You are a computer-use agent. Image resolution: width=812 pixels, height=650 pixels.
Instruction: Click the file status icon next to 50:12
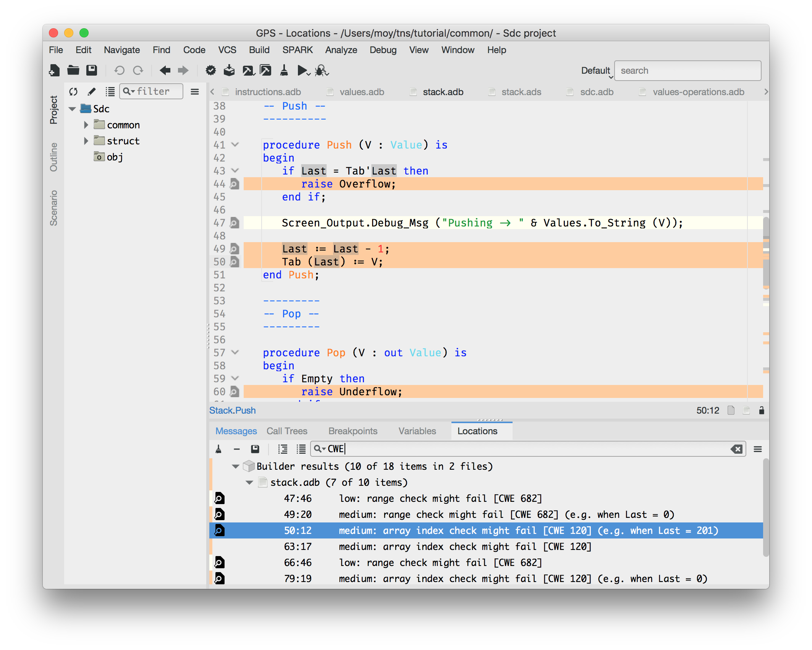tap(731, 411)
